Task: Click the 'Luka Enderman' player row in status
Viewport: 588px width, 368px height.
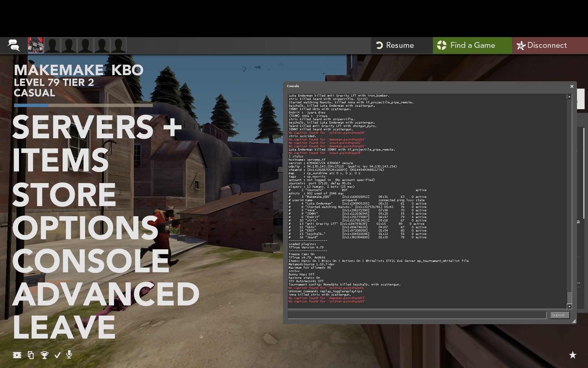Action: (x=357, y=204)
